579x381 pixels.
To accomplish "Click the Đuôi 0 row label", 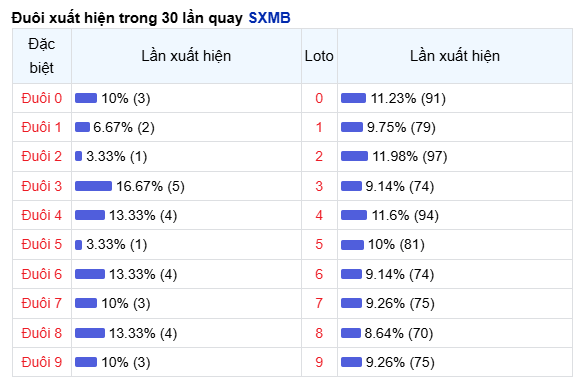I will coord(42,98).
